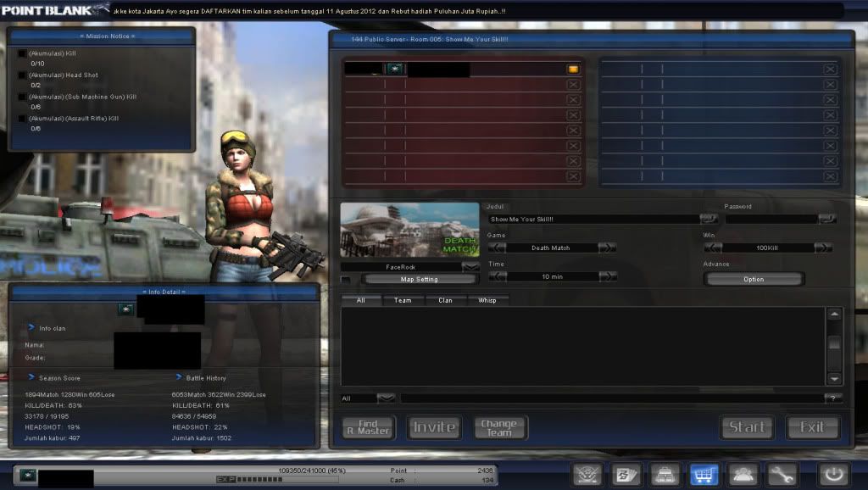Open the Map Setting button
Viewport: 868px width, 490px height.
point(419,280)
